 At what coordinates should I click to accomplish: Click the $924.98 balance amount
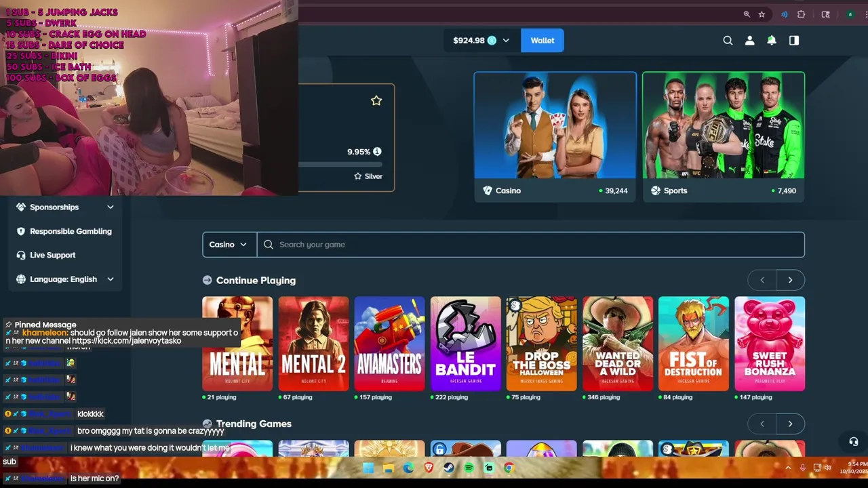(x=469, y=41)
